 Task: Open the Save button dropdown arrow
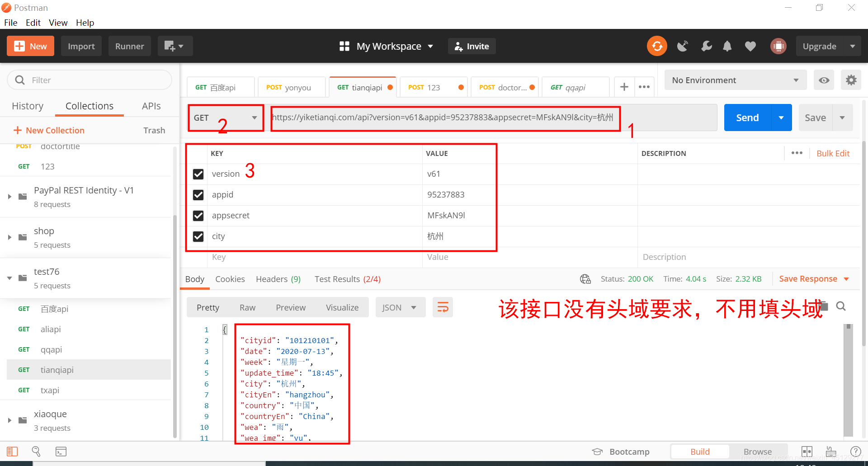[x=842, y=118]
